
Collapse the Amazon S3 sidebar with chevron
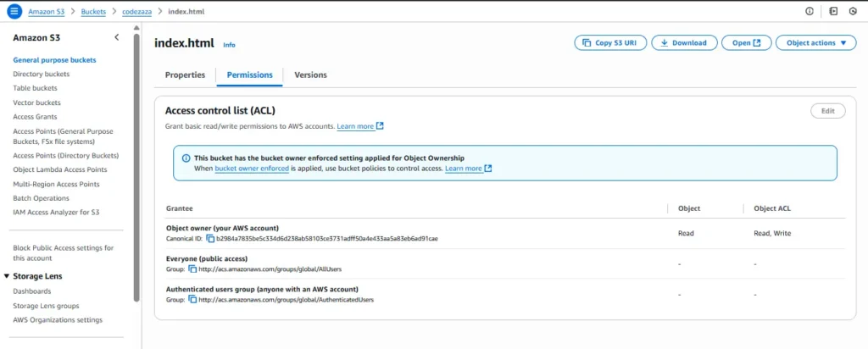tap(116, 37)
